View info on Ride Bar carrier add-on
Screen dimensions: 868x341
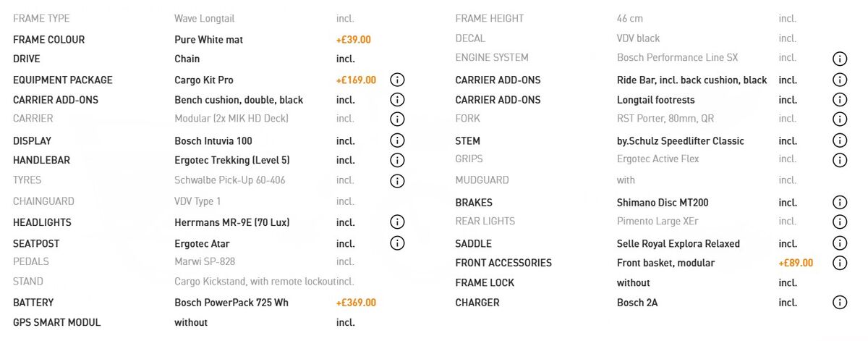(839, 80)
